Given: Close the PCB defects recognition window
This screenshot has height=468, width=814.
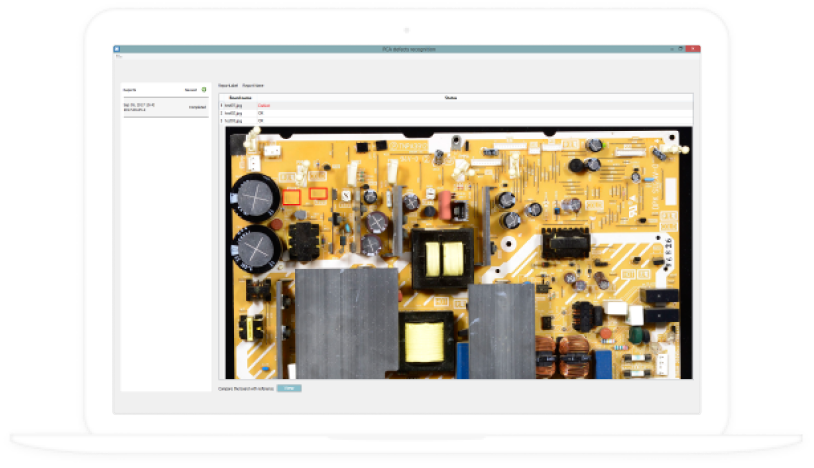Looking at the screenshot, I should [694, 48].
